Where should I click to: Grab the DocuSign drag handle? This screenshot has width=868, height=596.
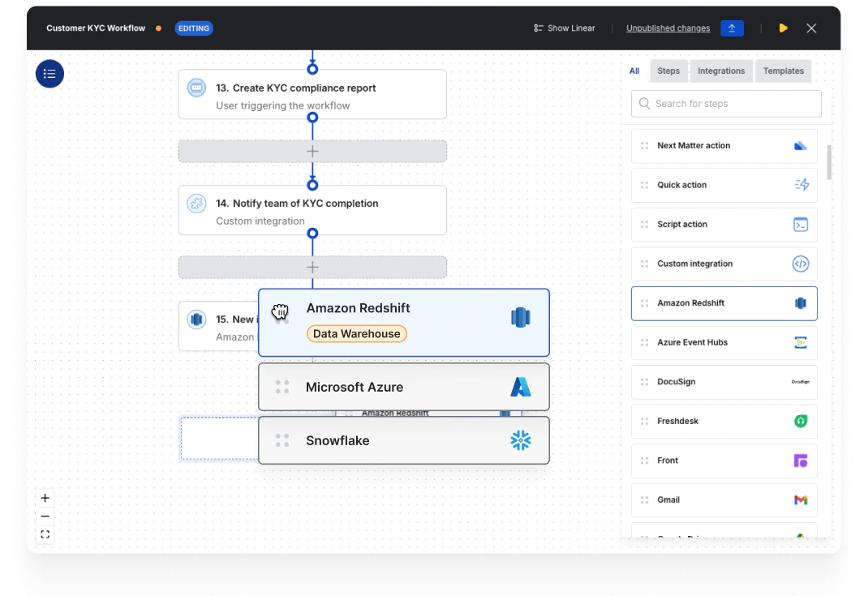[644, 382]
